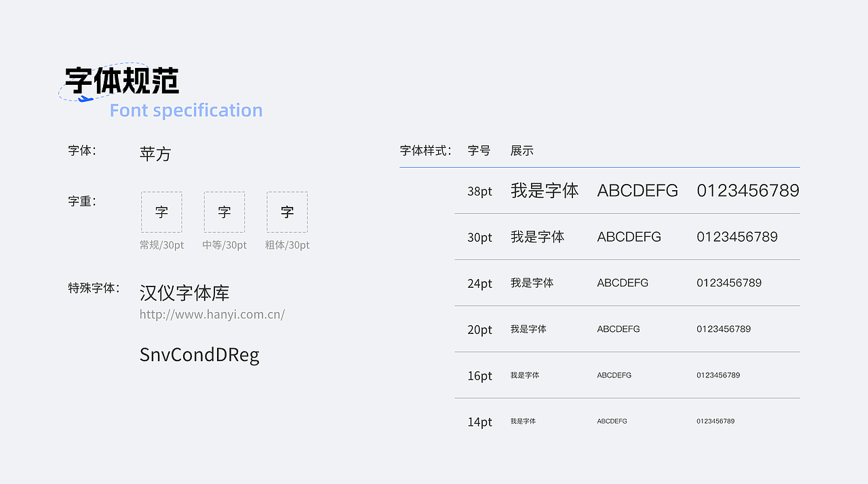This screenshot has height=484, width=868.
Task: Click the 16pt size label
Action: [479, 376]
